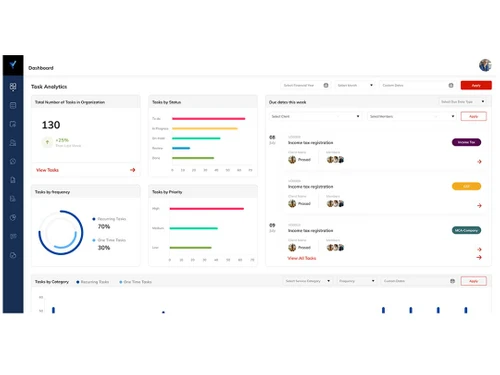
Task: Click the arrow beside View All Tasks
Action: 479,257
